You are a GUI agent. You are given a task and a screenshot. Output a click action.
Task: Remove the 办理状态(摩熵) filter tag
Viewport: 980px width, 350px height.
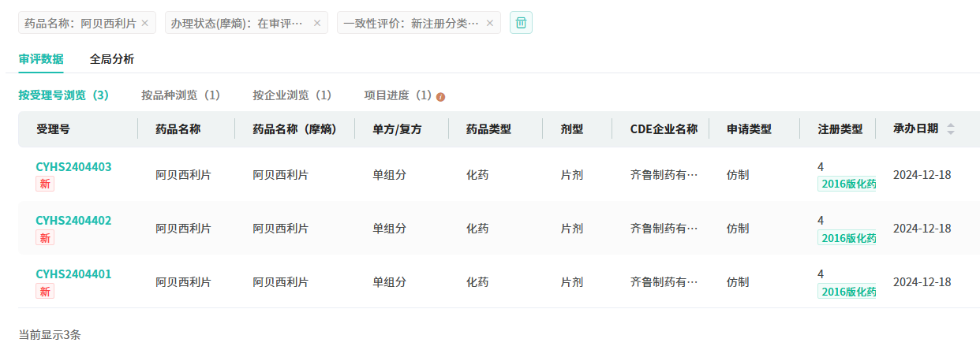click(x=317, y=23)
